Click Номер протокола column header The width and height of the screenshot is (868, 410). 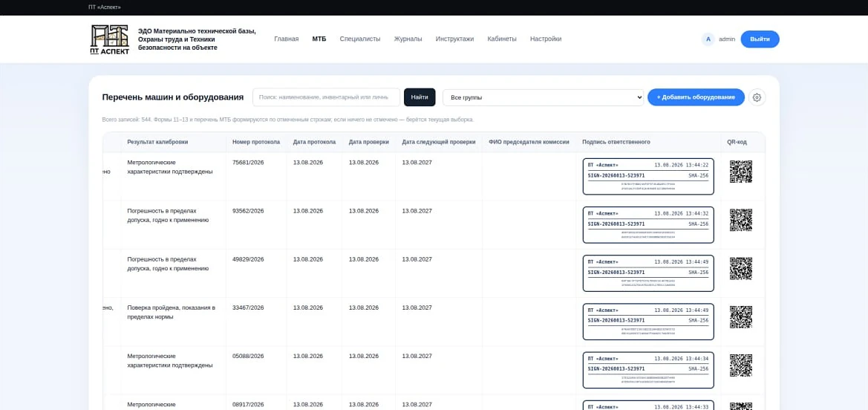255,142
